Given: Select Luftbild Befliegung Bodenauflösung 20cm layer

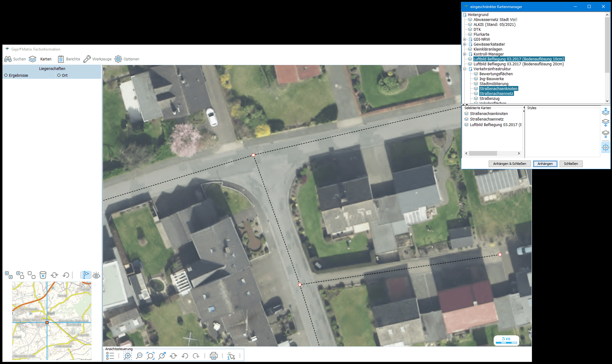Looking at the screenshot, I should tap(519, 64).
